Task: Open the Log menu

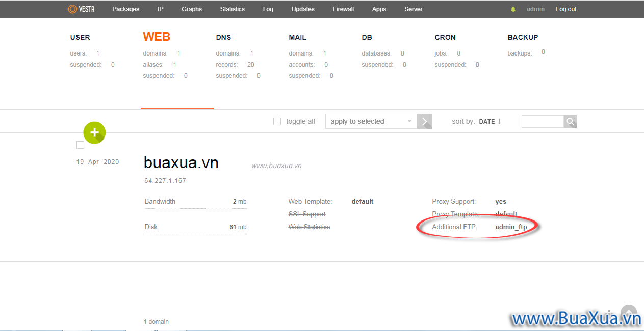Action: point(268,9)
